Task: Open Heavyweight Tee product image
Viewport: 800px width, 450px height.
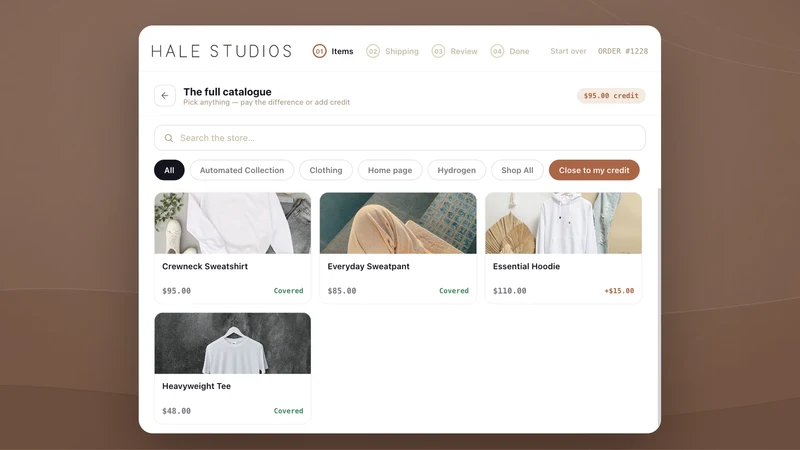Action: tap(233, 343)
